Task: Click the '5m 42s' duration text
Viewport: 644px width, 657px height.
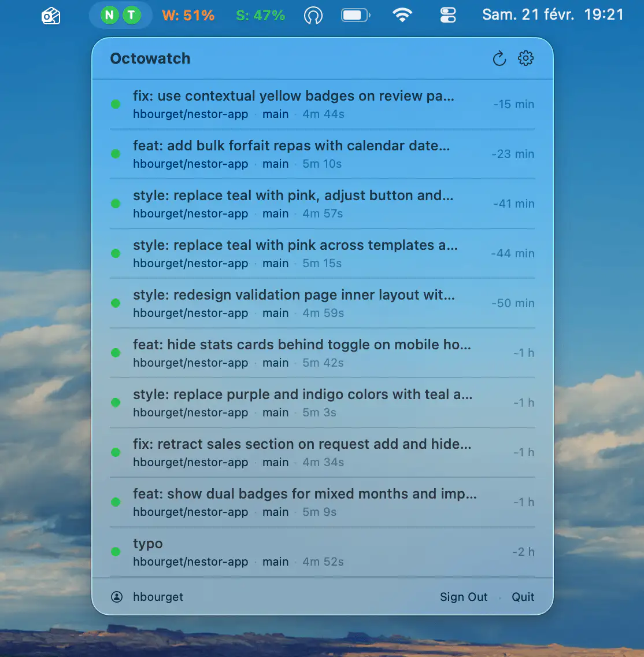Action: pyautogui.click(x=323, y=363)
